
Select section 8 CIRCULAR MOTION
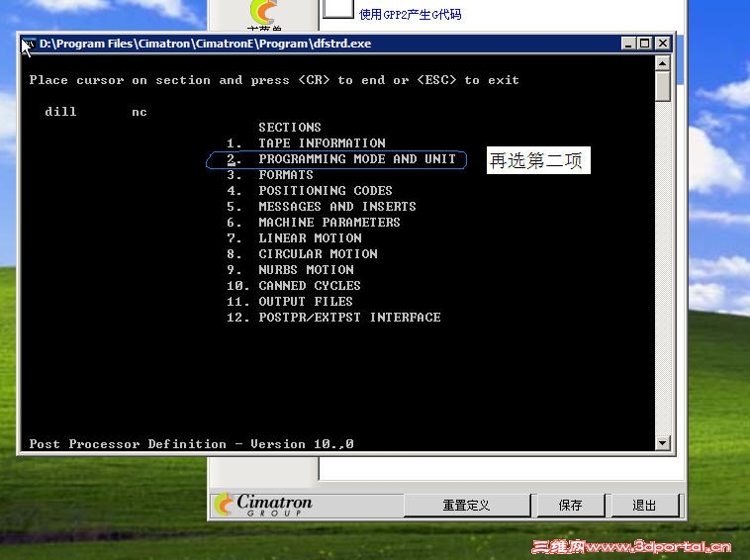pos(302,253)
